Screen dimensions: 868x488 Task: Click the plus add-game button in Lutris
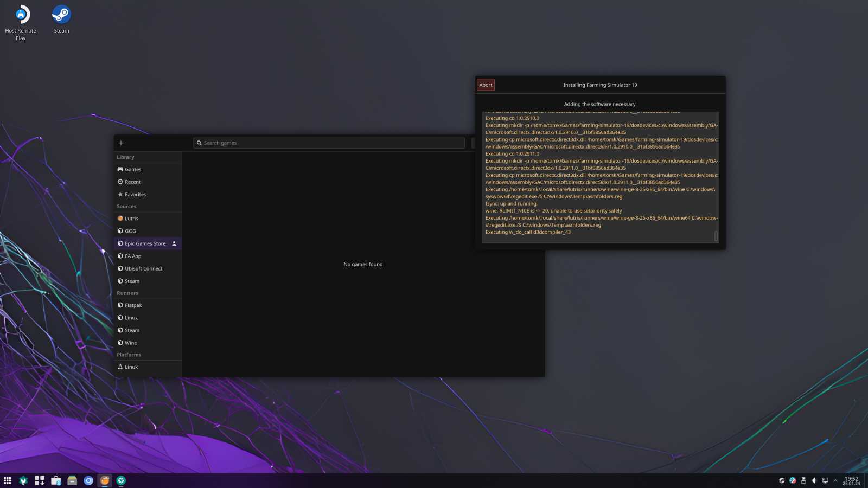121,143
